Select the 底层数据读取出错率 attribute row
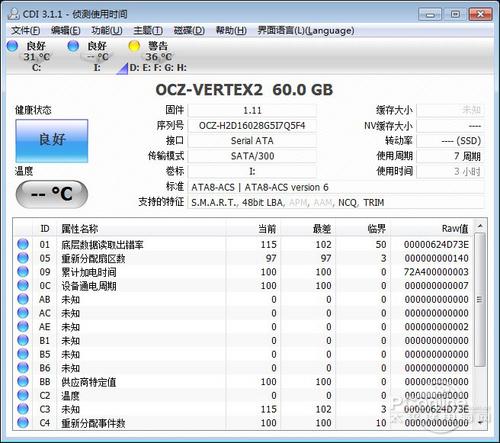 click(x=243, y=244)
